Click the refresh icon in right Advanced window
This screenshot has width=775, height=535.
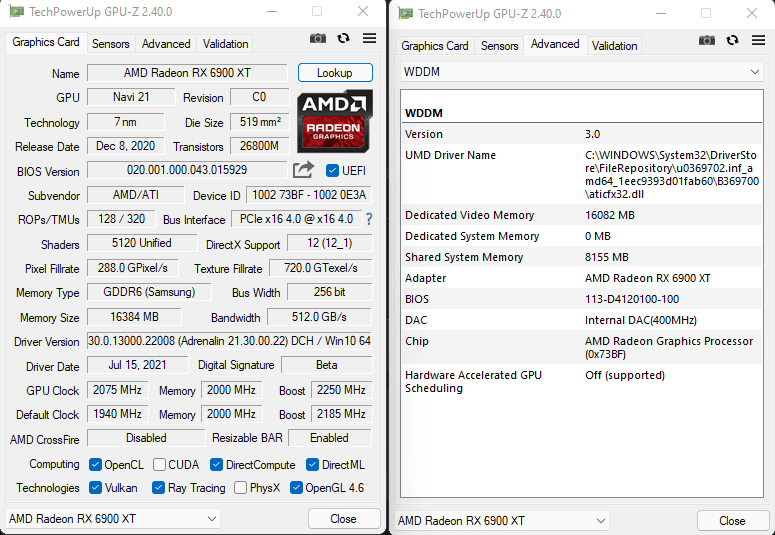pos(732,40)
